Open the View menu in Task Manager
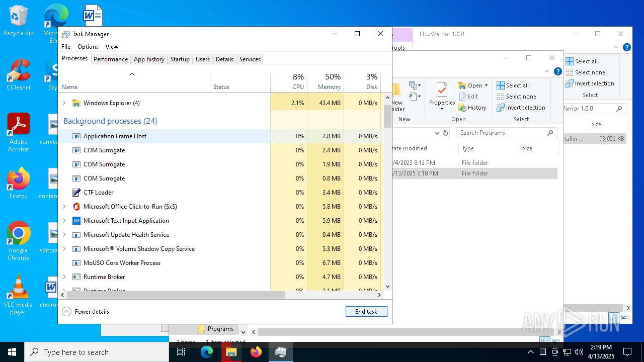The height and width of the screenshot is (362, 644). pyautogui.click(x=112, y=47)
